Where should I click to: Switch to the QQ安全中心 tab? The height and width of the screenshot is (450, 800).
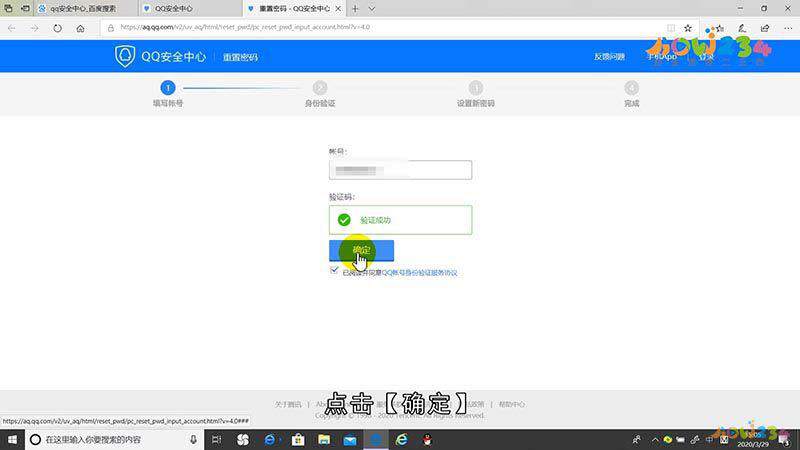pos(190,9)
